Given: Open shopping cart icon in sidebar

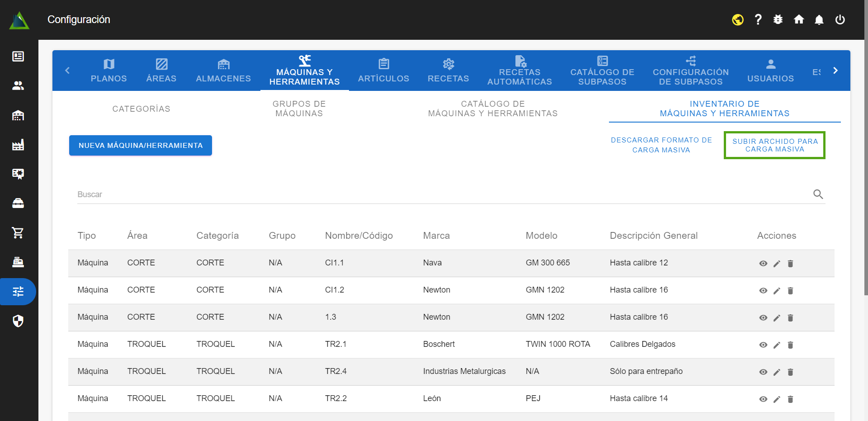Looking at the screenshot, I should [18, 233].
